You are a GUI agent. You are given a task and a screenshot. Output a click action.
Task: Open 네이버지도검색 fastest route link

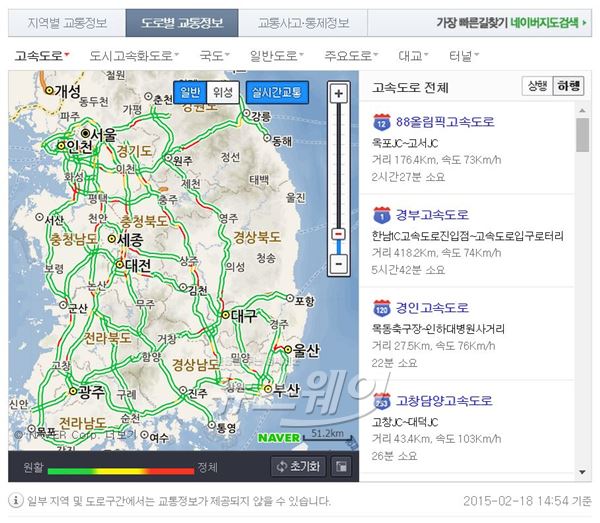(x=547, y=23)
